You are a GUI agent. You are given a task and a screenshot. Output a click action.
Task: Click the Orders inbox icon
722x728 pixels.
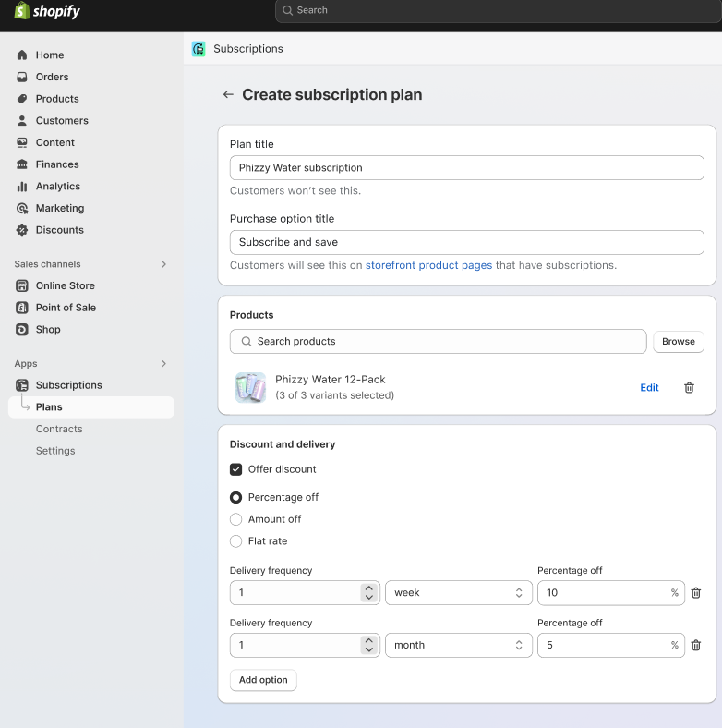tap(22, 77)
